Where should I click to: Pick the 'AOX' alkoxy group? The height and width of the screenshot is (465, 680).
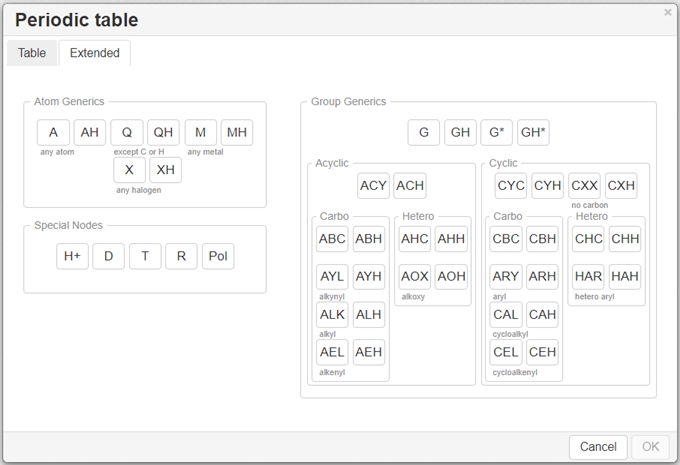pos(415,276)
